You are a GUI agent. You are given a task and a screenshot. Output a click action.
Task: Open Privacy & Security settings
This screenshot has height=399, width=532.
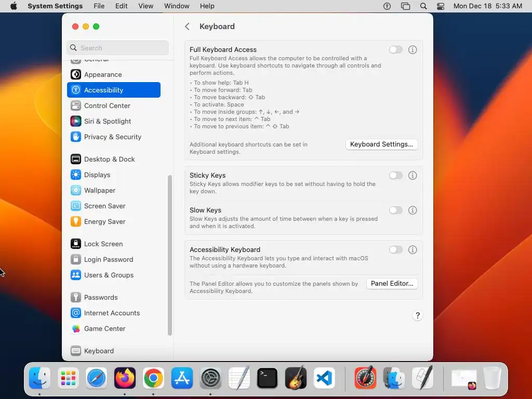click(114, 137)
